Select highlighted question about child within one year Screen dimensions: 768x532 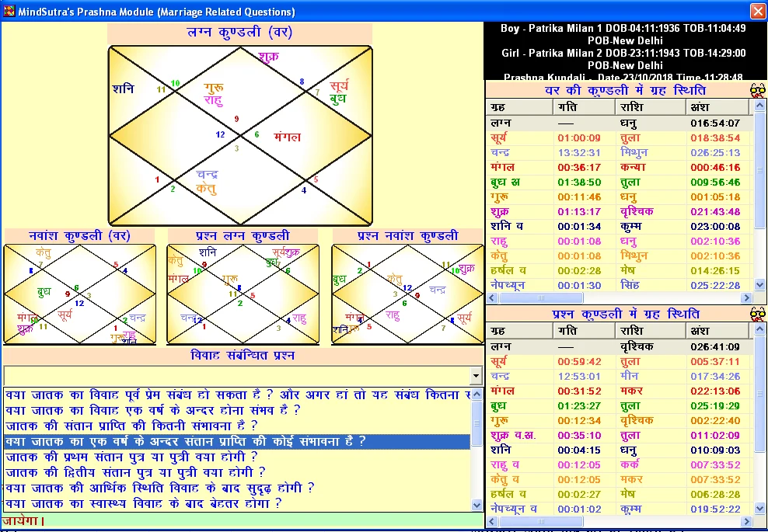pyautogui.click(x=238, y=441)
